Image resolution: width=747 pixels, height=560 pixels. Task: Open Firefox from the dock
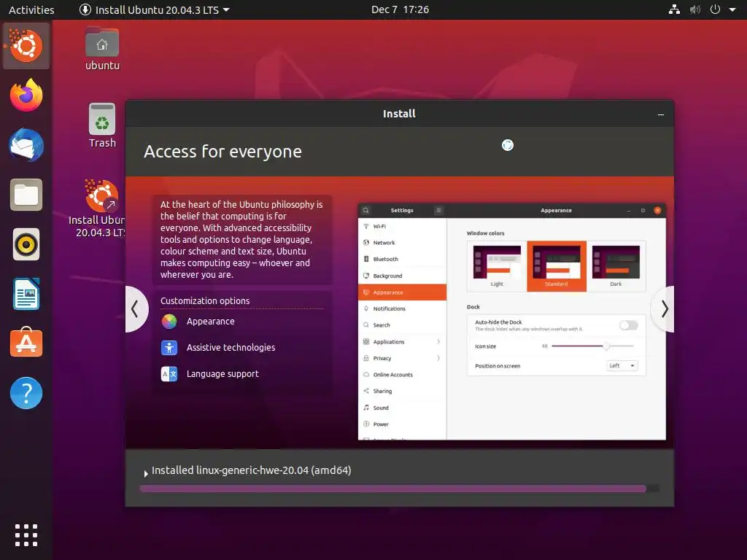26,96
